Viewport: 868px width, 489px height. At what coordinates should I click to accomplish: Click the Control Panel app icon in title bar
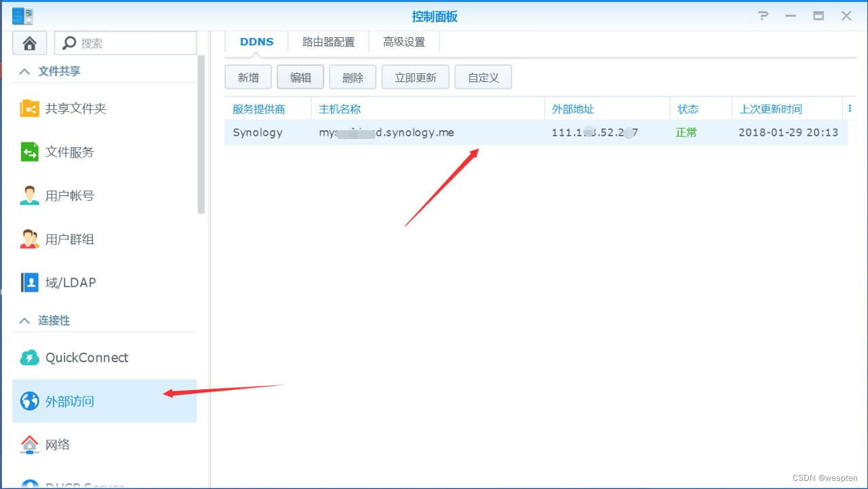22,16
